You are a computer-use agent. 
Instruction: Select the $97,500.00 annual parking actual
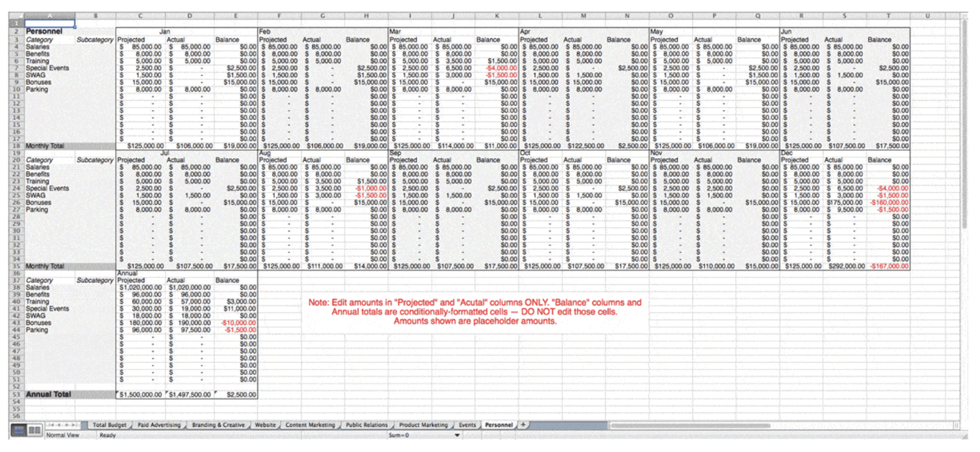(190, 330)
